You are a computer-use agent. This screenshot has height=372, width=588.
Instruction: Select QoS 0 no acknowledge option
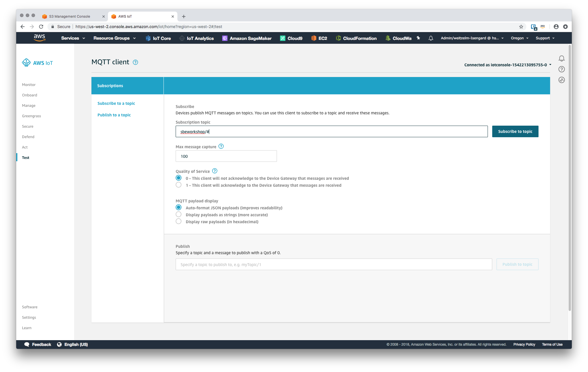click(179, 178)
